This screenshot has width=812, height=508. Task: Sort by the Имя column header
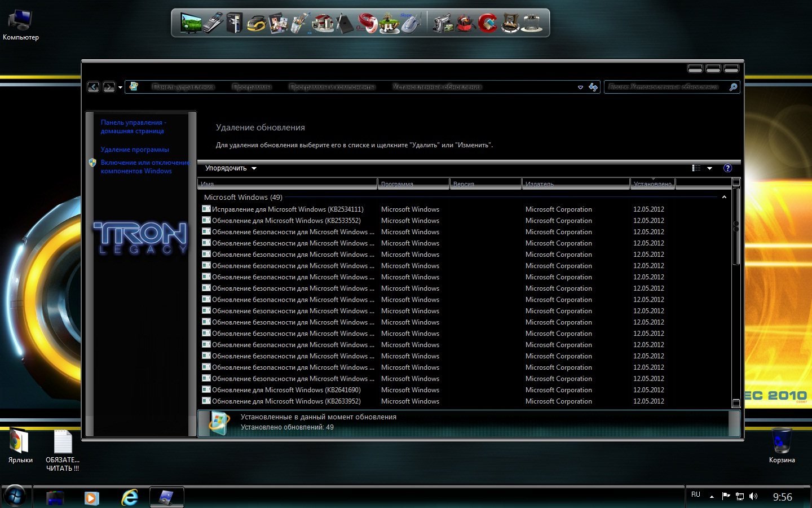tap(288, 184)
